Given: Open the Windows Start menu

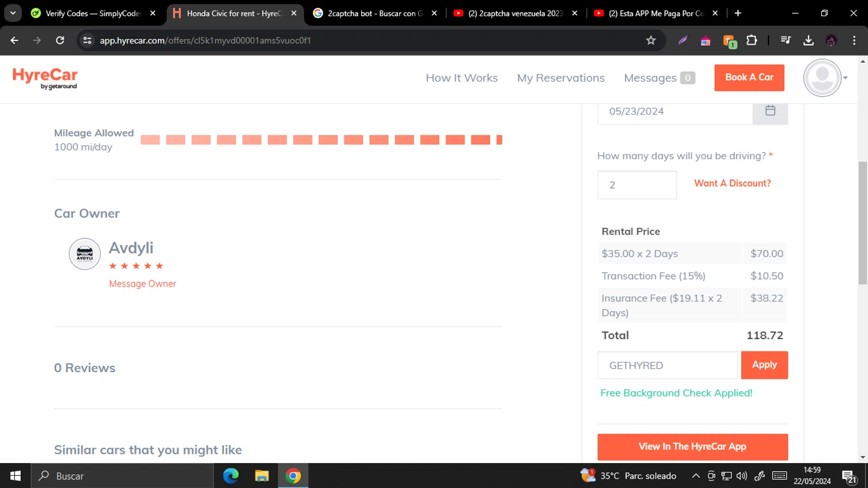Looking at the screenshot, I should click(x=16, y=476).
